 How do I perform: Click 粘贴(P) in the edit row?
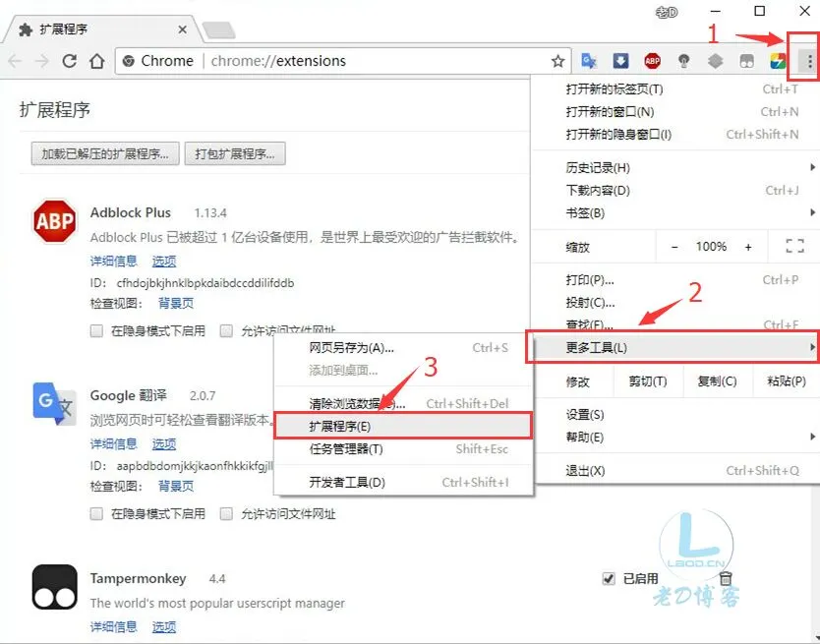[786, 381]
